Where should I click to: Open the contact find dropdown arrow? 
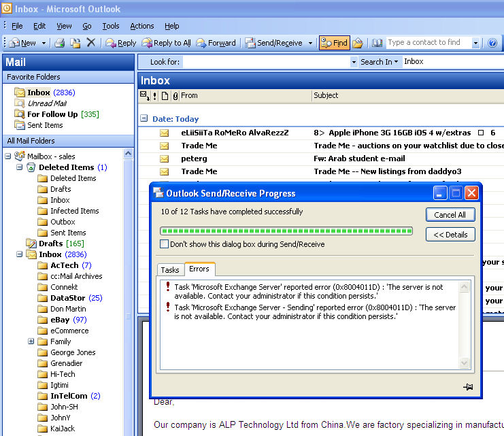point(475,43)
